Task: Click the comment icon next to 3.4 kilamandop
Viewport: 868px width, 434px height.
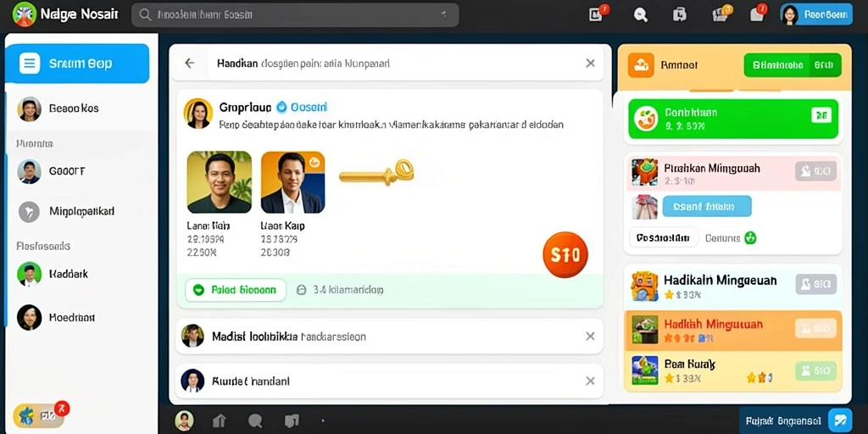Action: pos(301,290)
